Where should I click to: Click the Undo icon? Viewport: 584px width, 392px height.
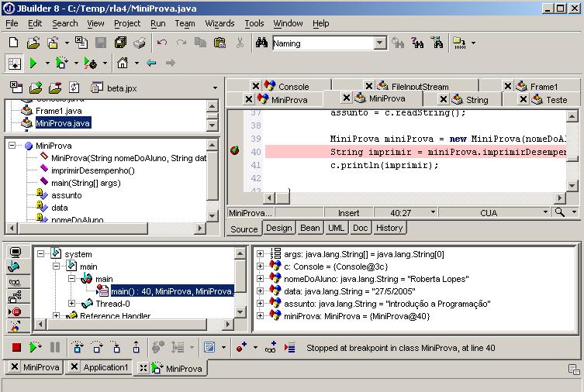point(162,43)
